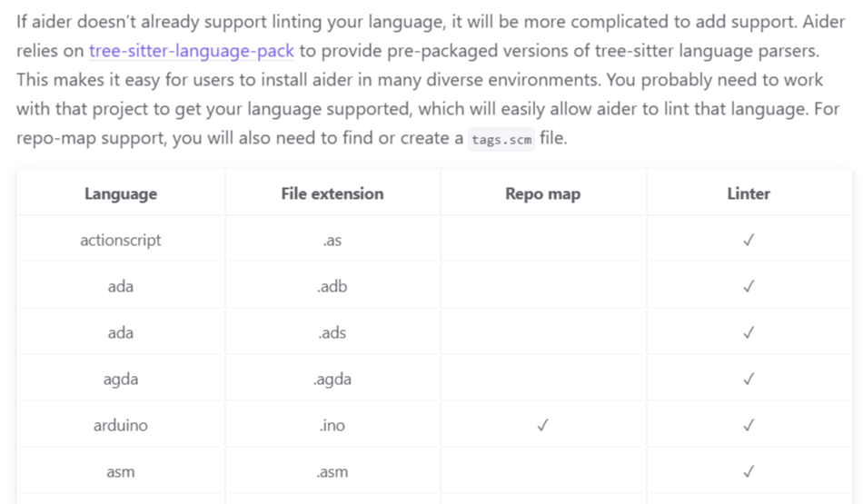
Task: Click the Language column header
Action: (x=121, y=193)
